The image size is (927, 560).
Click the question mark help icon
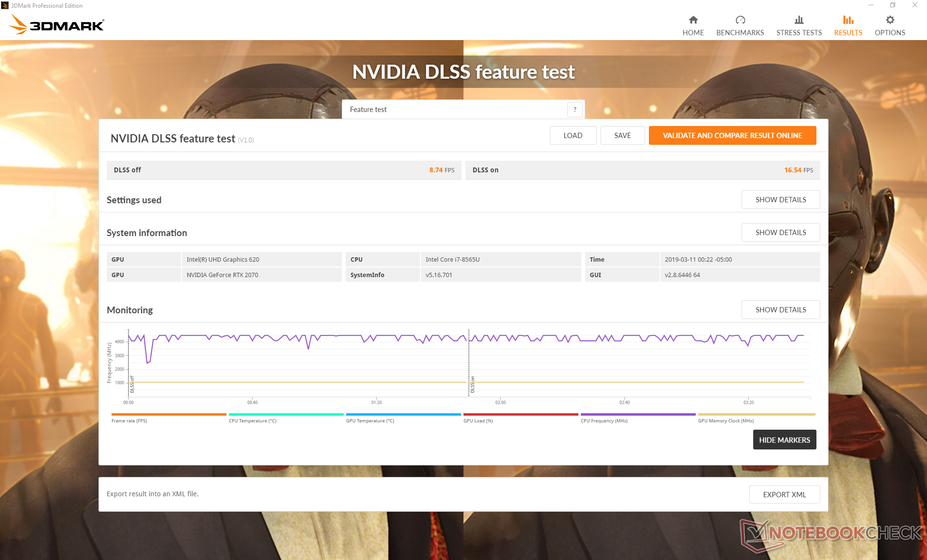tap(575, 110)
